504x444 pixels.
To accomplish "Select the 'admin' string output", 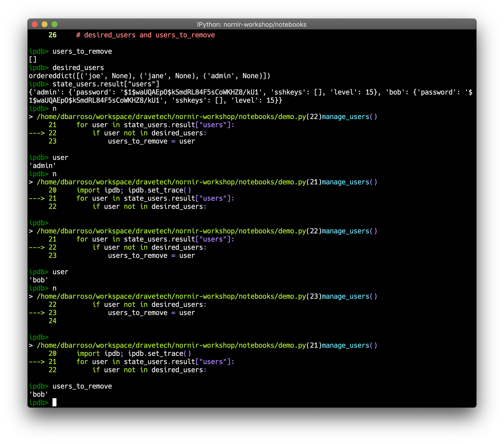I will 43,165.
